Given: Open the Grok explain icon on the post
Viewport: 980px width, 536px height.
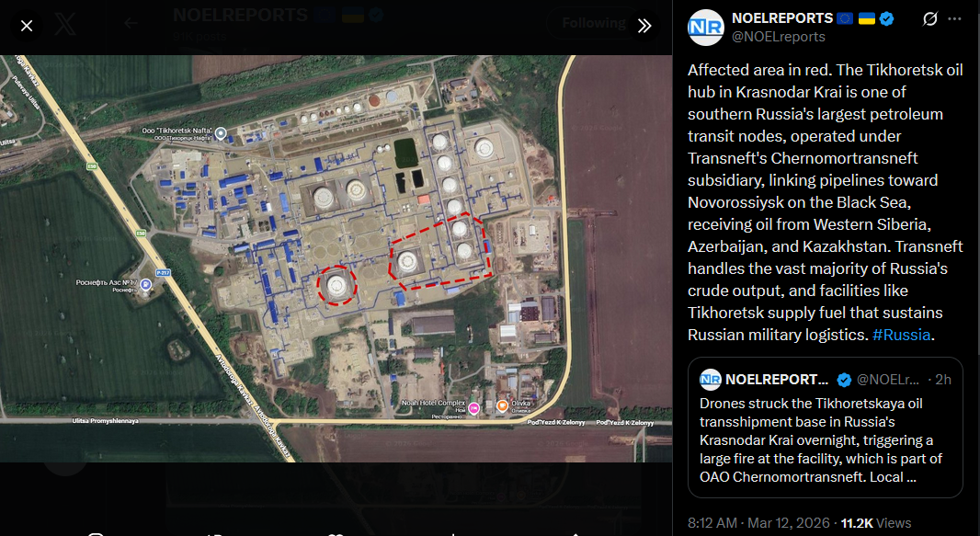Looking at the screenshot, I should [x=930, y=18].
